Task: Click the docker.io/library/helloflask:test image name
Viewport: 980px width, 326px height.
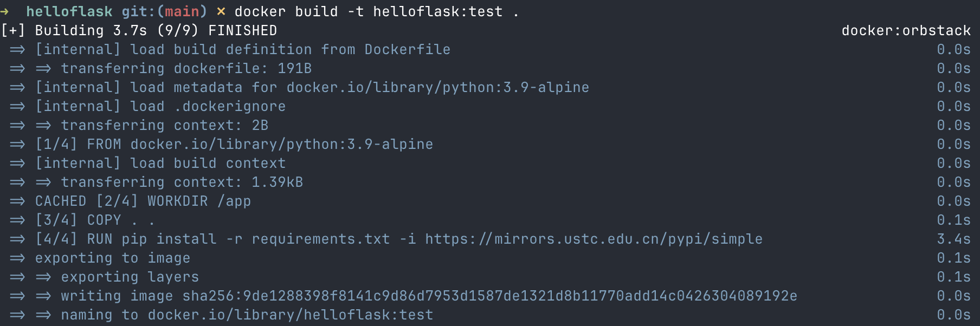Action: pos(290,315)
